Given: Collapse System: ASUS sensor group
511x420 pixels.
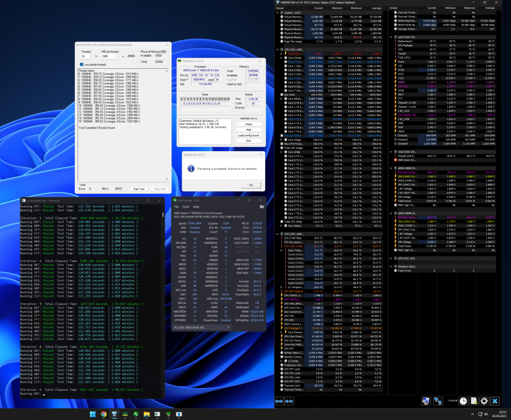Looking at the screenshot, I should point(279,12).
